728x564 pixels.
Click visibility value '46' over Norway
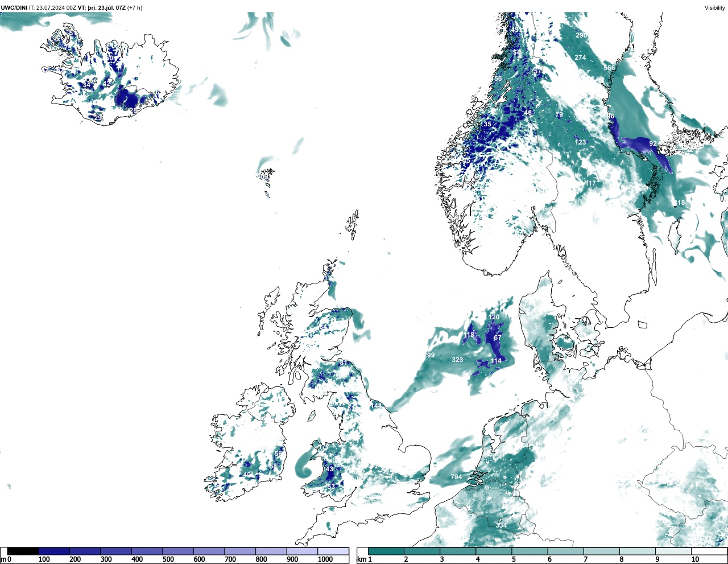click(528, 113)
